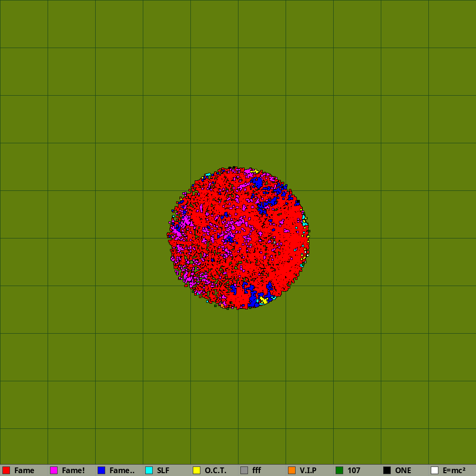Select the "E=mc²" legend label

(454, 471)
